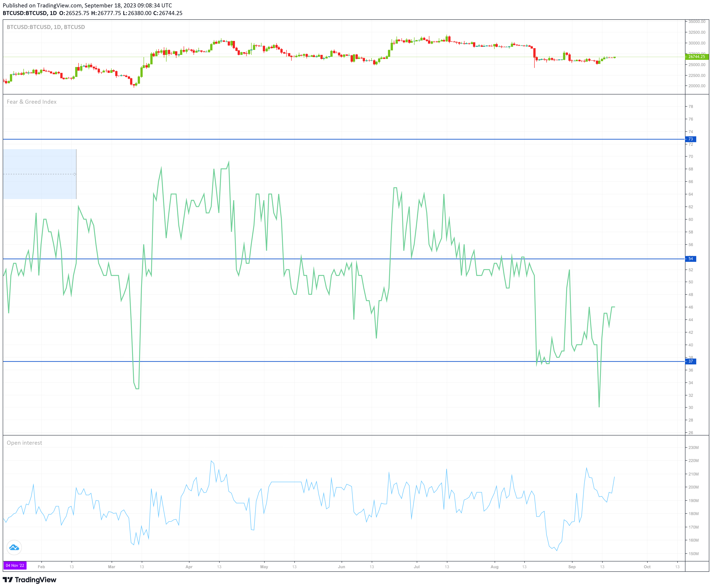Click the 'Open interest' pane title
This screenshot has height=588, width=712.
(24, 443)
